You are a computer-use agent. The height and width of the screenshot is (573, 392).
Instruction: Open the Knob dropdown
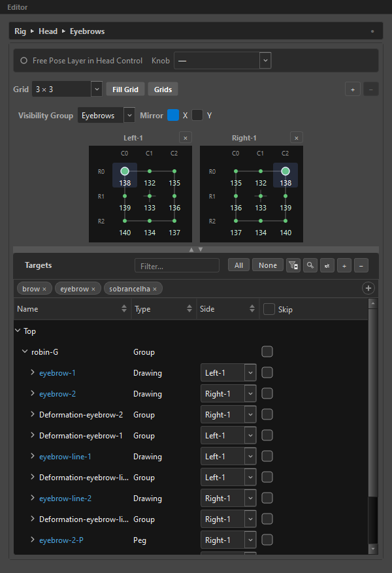click(x=265, y=60)
